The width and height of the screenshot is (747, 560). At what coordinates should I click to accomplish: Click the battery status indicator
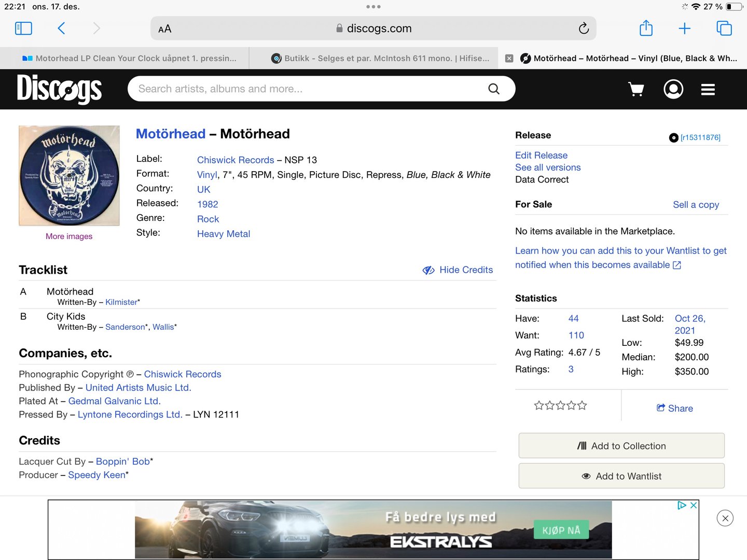pos(734,7)
